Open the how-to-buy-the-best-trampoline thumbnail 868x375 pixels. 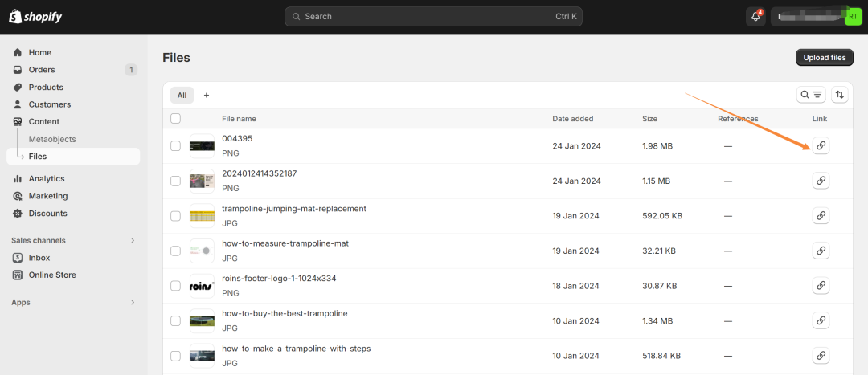202,320
